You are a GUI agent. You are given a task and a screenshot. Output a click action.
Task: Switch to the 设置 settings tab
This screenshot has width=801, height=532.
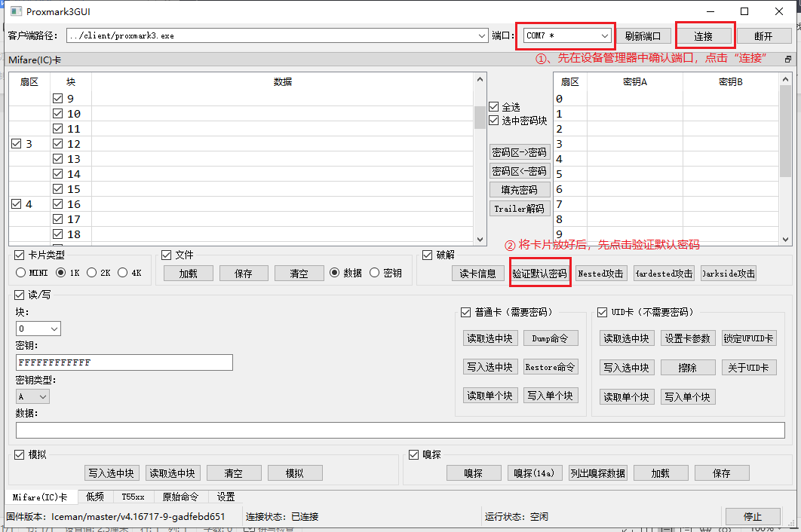click(225, 497)
